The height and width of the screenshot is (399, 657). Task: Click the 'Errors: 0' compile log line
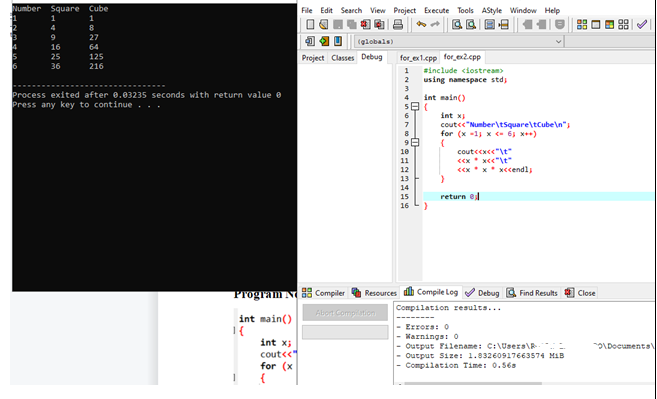pos(422,327)
